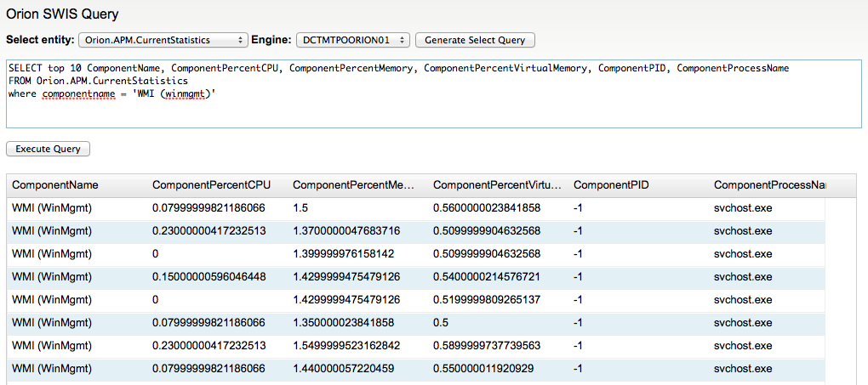
Task: Click PID -1 in row with memory 1.399999976158142
Action: point(578,253)
